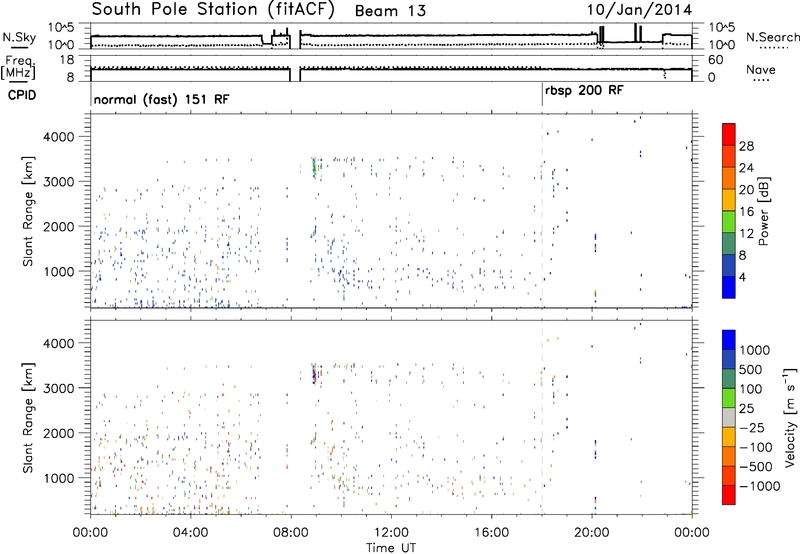
Task: Click the dashed CPID change line in velocity panel
Action: coord(542,418)
